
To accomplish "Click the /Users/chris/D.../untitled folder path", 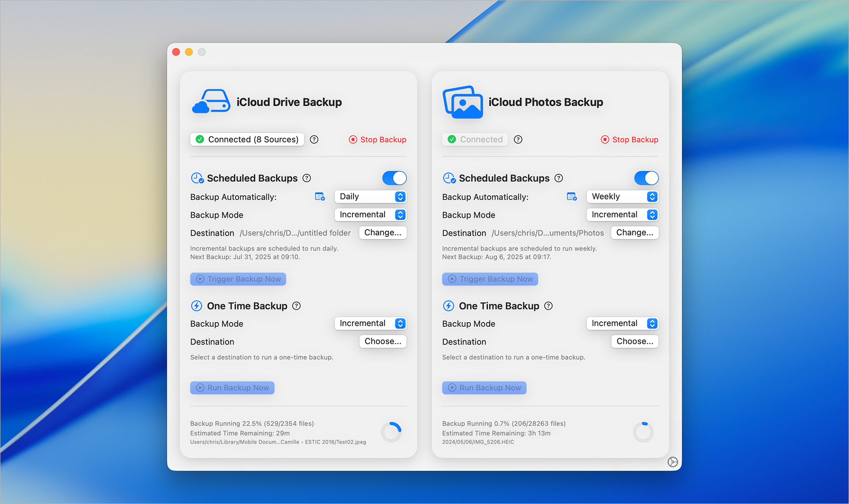I will point(295,233).
